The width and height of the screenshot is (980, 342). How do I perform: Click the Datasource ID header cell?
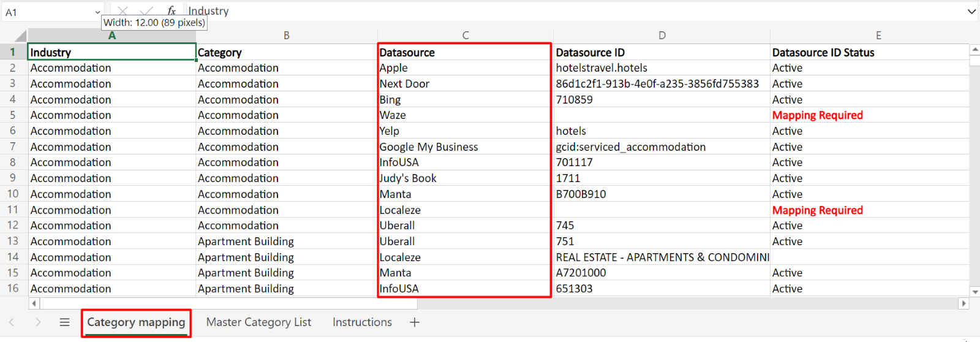coord(661,52)
